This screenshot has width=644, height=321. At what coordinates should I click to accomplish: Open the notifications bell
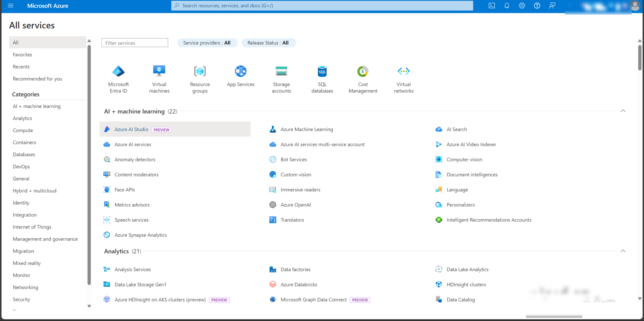point(507,5)
